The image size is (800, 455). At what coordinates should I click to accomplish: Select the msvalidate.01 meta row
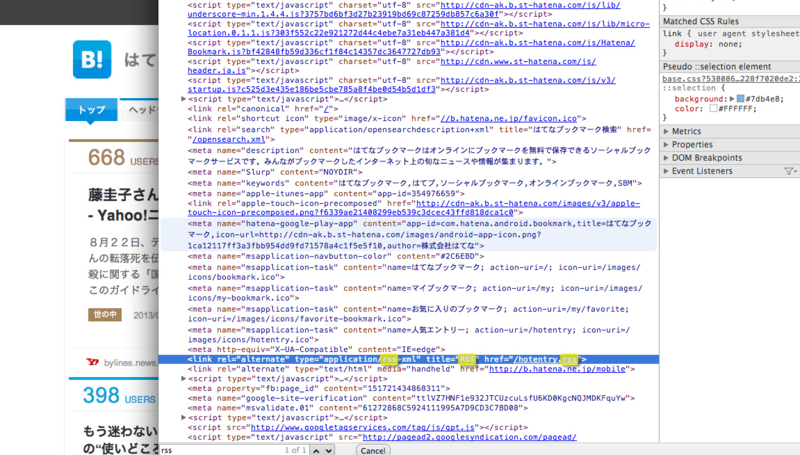[358, 408]
